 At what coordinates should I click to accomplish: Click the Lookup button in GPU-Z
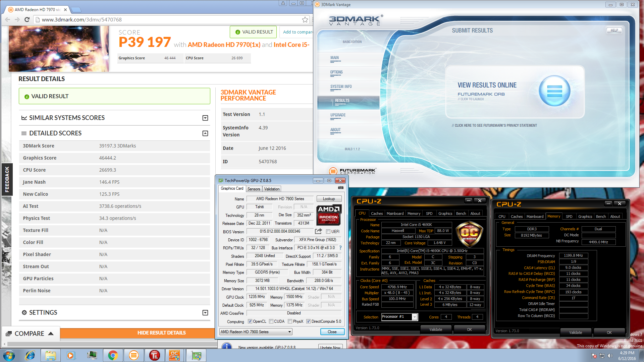pyautogui.click(x=329, y=199)
